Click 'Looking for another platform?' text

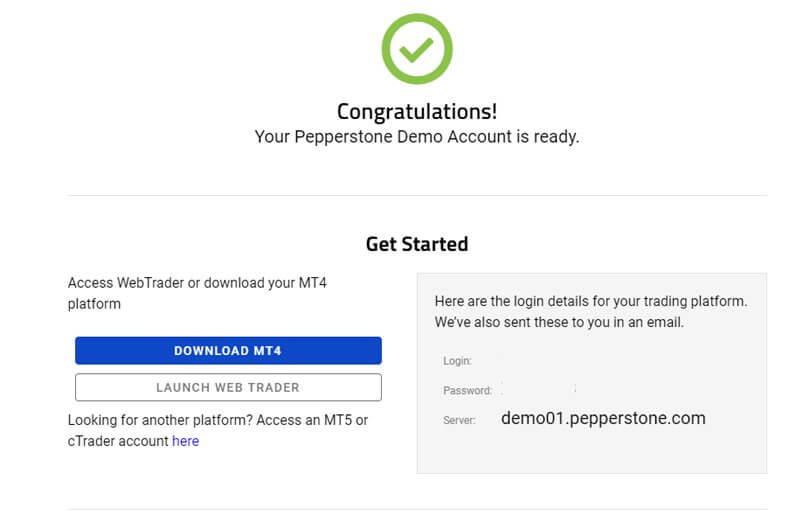(x=160, y=420)
